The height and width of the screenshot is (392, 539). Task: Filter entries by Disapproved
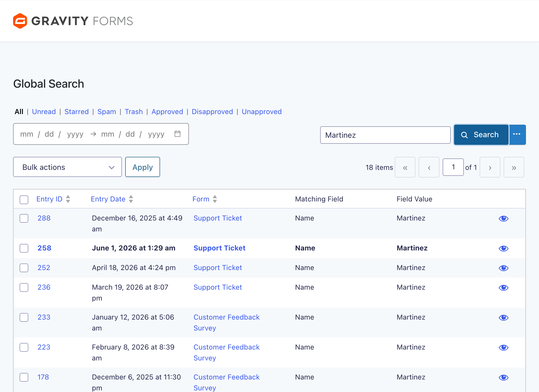click(x=212, y=112)
